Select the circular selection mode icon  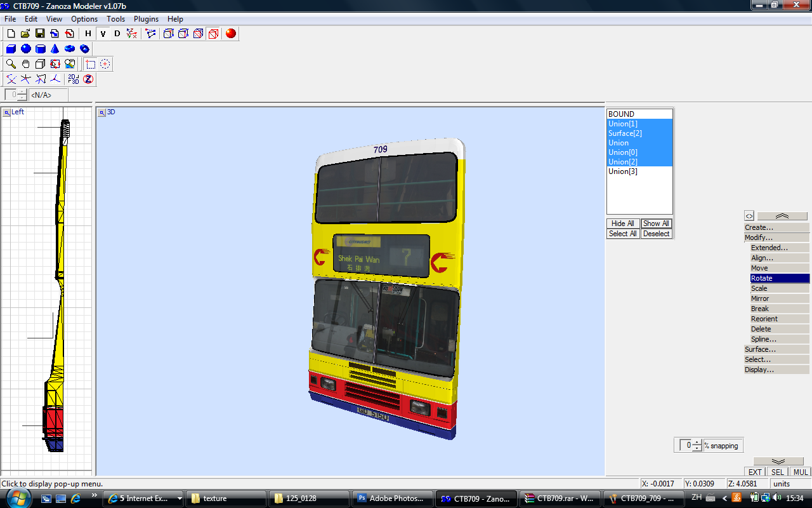click(x=105, y=64)
